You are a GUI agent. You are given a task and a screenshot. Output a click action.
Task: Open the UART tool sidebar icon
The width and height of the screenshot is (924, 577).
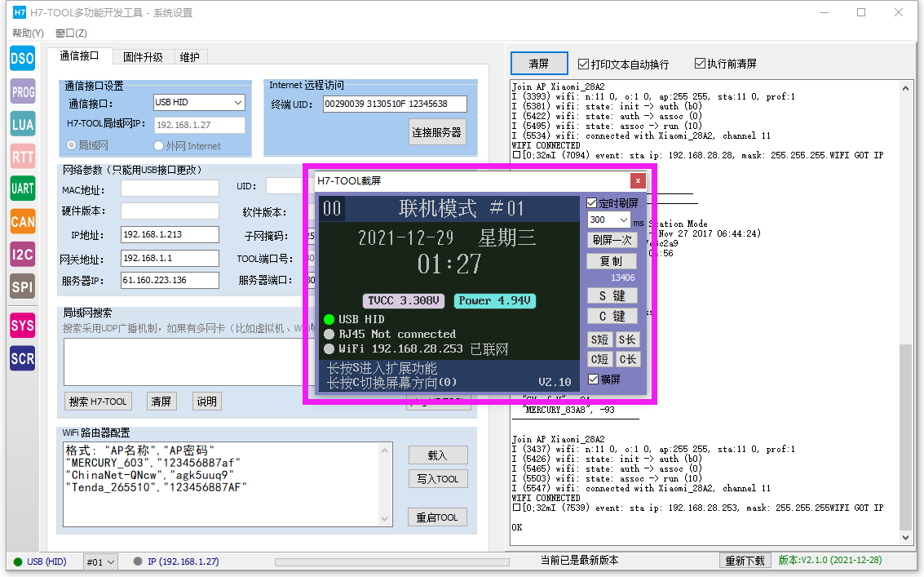(x=22, y=189)
